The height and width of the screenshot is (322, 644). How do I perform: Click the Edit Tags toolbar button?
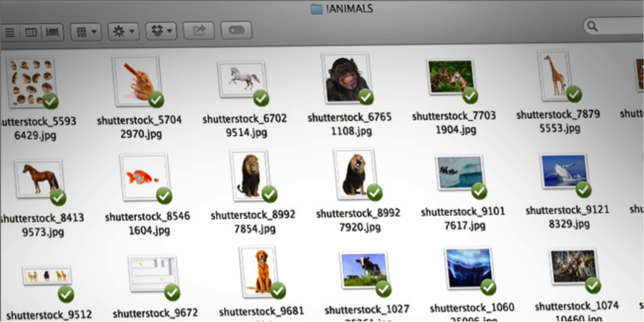[x=236, y=30]
